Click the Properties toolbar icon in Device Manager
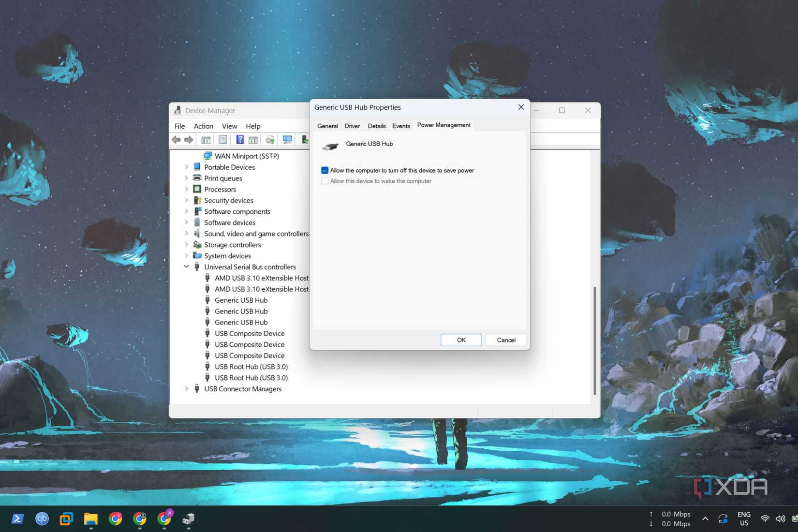 click(222, 140)
